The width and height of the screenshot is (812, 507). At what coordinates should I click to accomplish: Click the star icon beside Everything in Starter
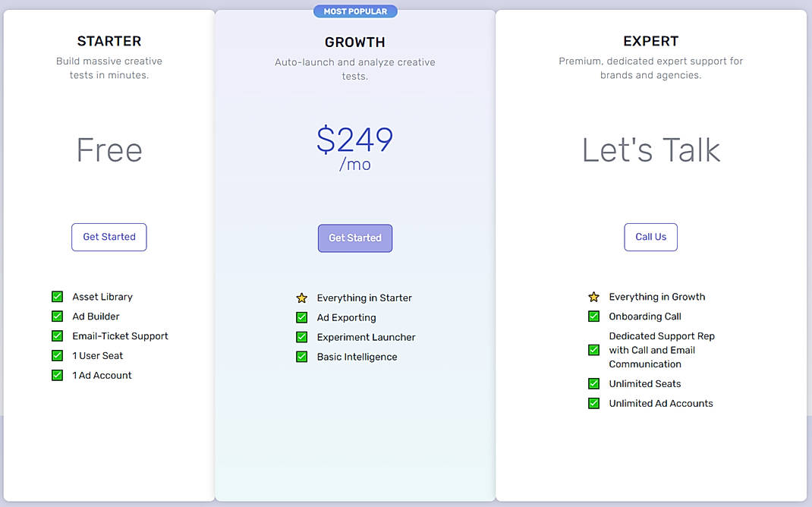302,298
